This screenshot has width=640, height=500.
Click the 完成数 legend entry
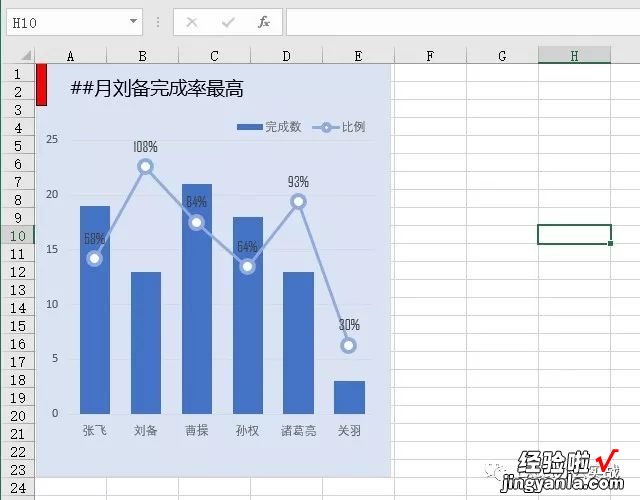(x=269, y=127)
